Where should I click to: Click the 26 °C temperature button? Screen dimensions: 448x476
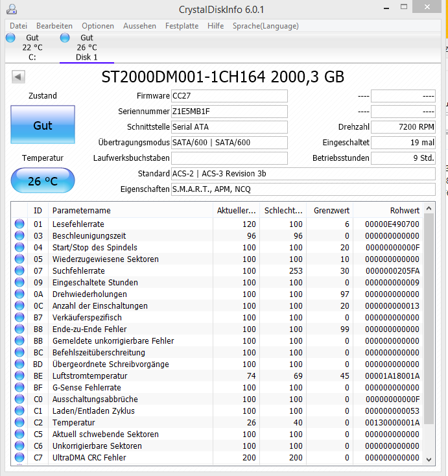pyautogui.click(x=43, y=181)
